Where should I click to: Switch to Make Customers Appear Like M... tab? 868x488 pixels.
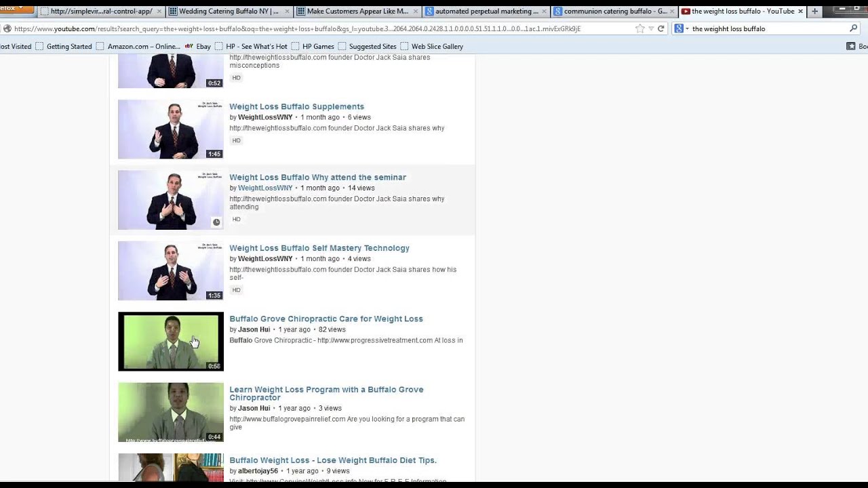click(356, 12)
